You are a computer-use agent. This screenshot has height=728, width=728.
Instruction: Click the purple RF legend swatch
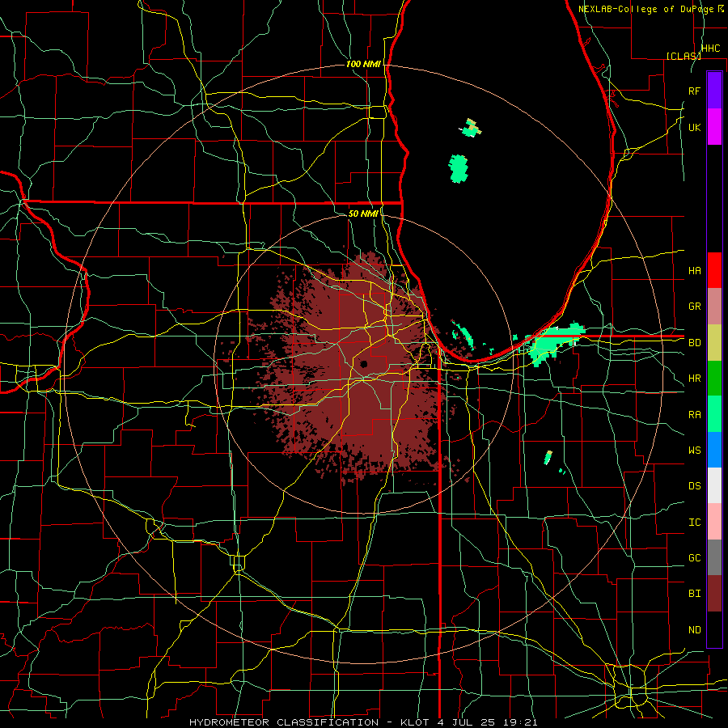714,91
